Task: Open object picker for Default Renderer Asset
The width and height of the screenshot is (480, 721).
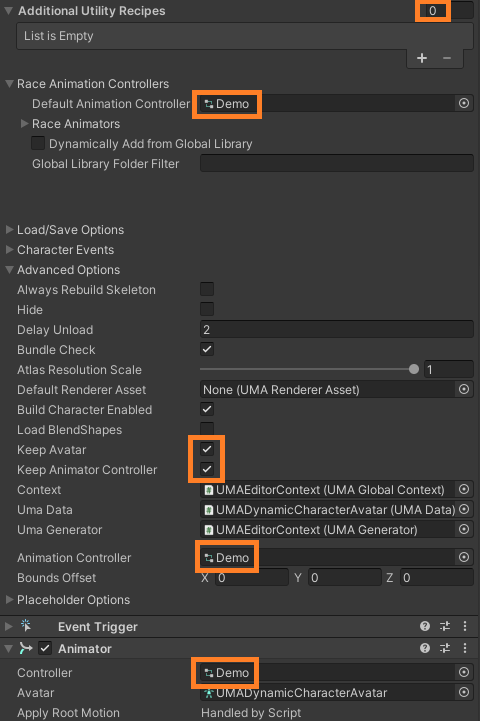Action: tap(464, 389)
